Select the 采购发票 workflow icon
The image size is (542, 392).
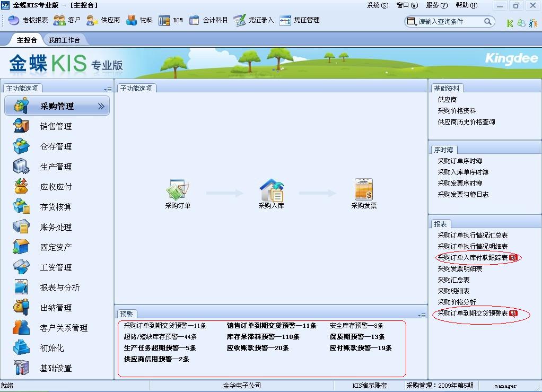point(364,194)
